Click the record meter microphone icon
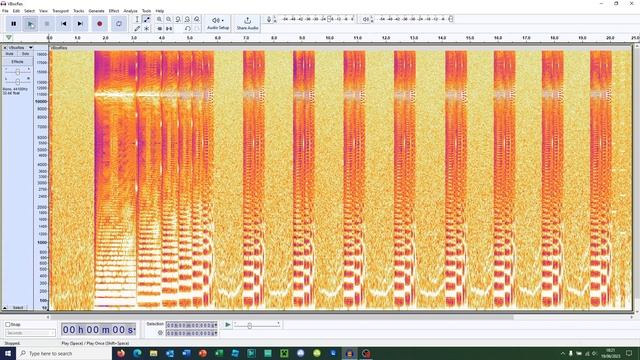640x360 pixels. (x=269, y=19)
